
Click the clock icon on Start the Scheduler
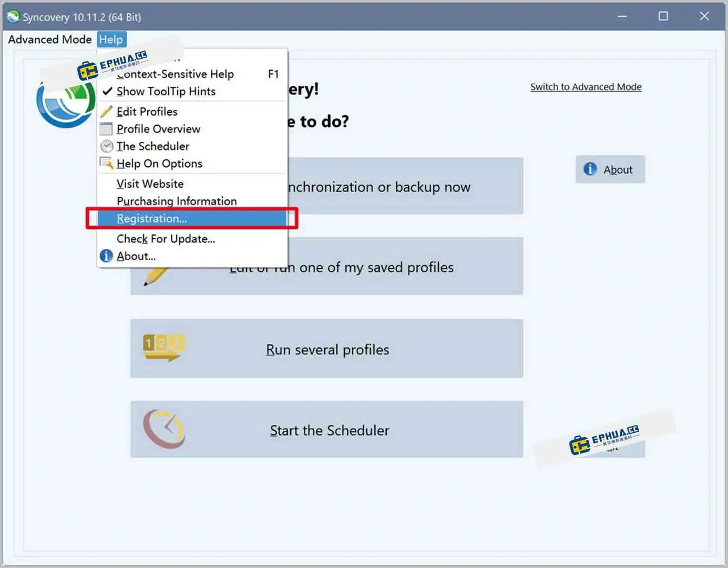click(164, 429)
